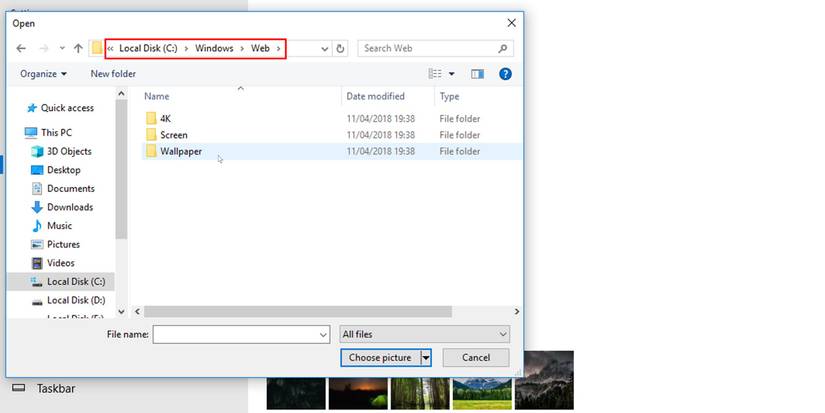Click the File name input field

(235, 335)
